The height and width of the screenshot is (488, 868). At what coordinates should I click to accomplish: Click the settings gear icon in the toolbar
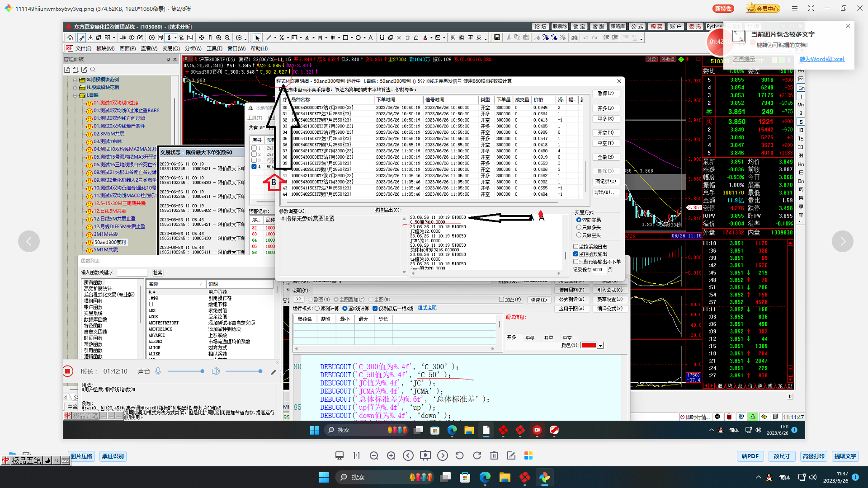point(239,38)
